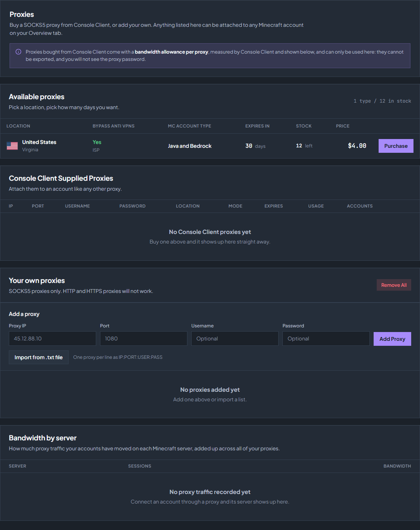The width and height of the screenshot is (420, 530).
Task: Click the PASSWORD column header
Action: tap(133, 206)
